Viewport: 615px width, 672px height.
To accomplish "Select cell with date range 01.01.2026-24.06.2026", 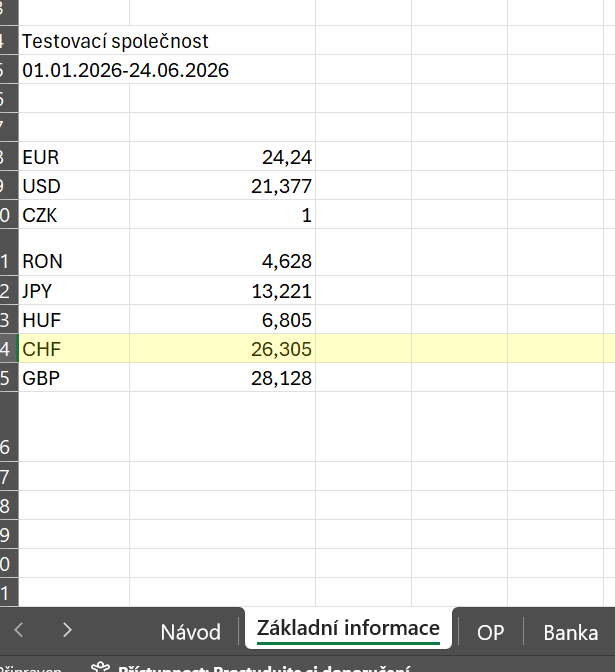I will point(167,69).
